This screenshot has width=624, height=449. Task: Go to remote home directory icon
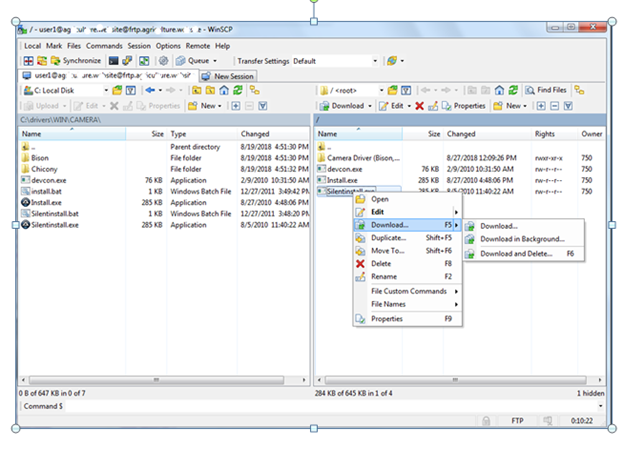point(499,90)
